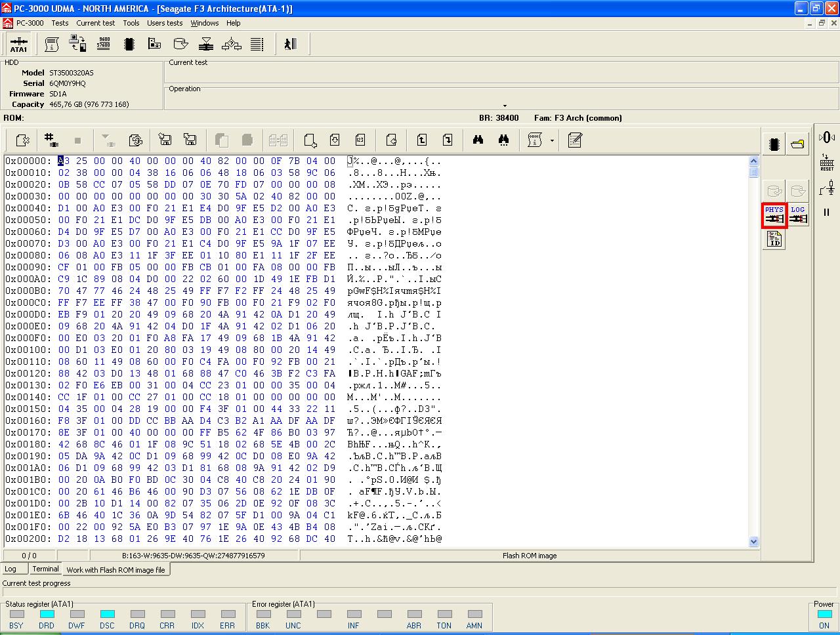
Task: Click the power switch circuit icon
Action: (x=827, y=190)
